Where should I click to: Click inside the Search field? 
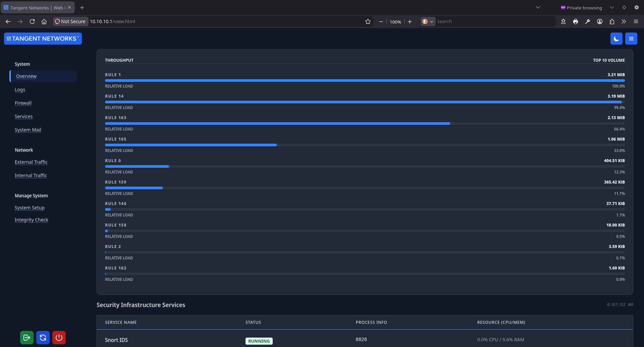[x=486, y=21]
